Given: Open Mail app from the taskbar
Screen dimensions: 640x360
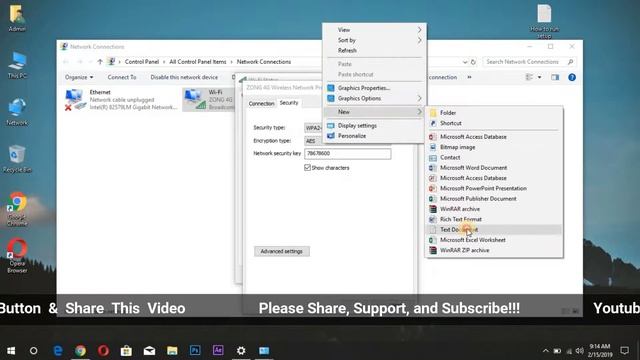Looking at the screenshot, I should [x=149, y=351].
